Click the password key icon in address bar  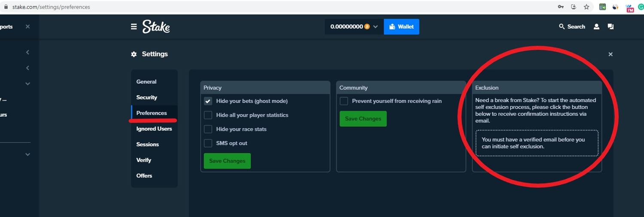point(561,7)
